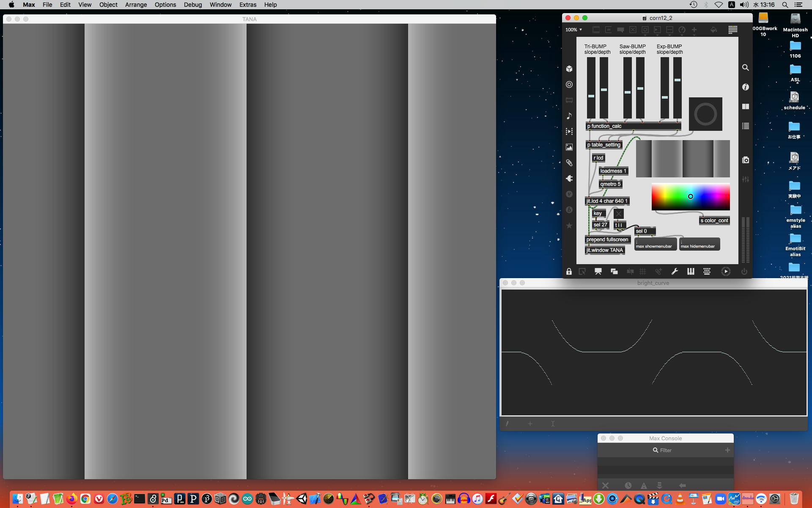
Task: Click the color picker swatch cursor
Action: point(691,196)
